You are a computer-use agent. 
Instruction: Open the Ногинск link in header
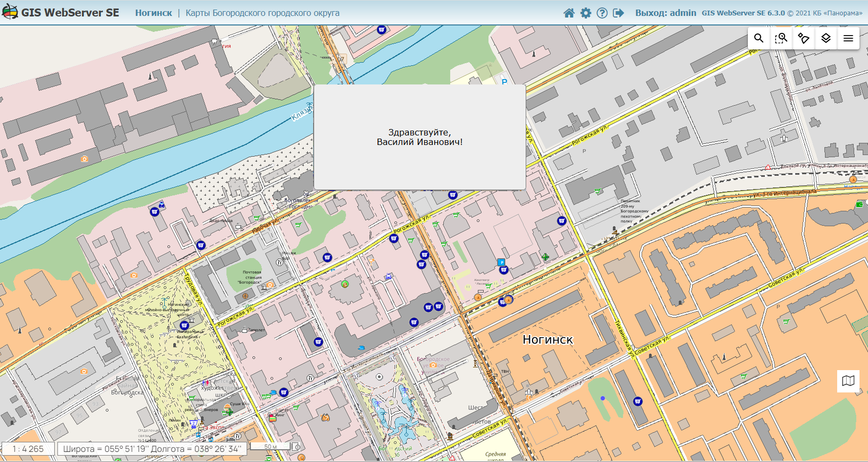(x=154, y=13)
